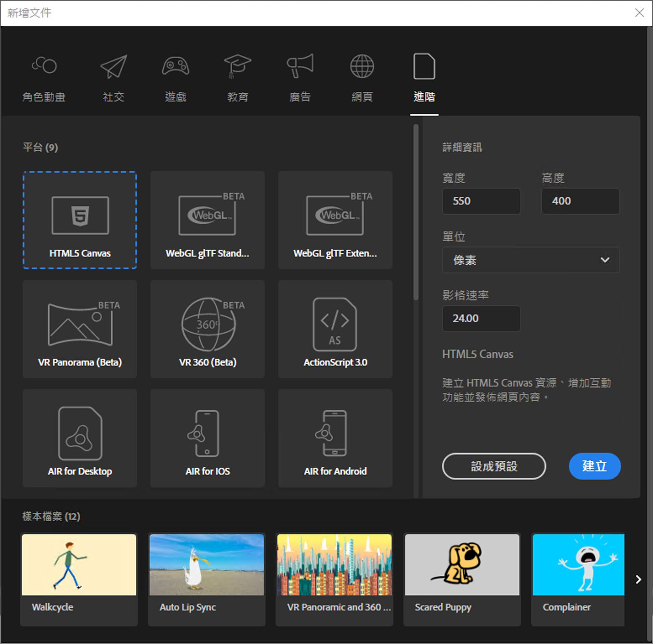Viewport: 653px width, 644px height.
Task: Click the 寬度 width input field
Action: [x=481, y=201]
